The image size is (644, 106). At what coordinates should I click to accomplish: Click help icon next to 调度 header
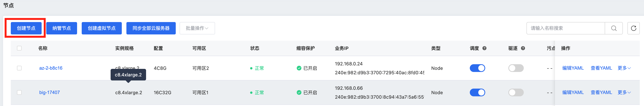click(x=484, y=48)
